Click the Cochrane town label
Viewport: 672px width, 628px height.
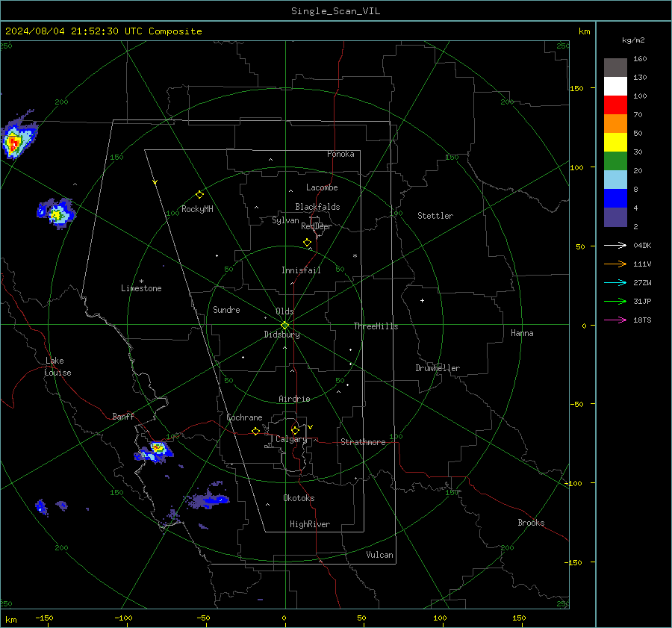click(x=244, y=417)
